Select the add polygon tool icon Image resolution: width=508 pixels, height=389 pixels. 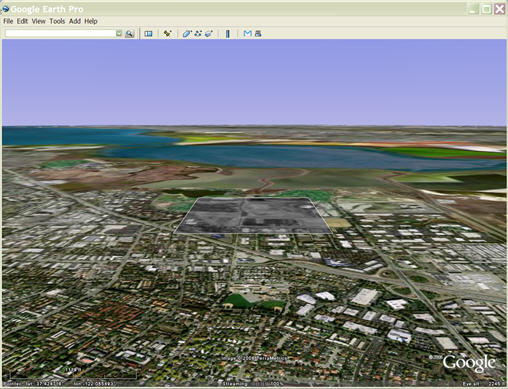click(187, 34)
